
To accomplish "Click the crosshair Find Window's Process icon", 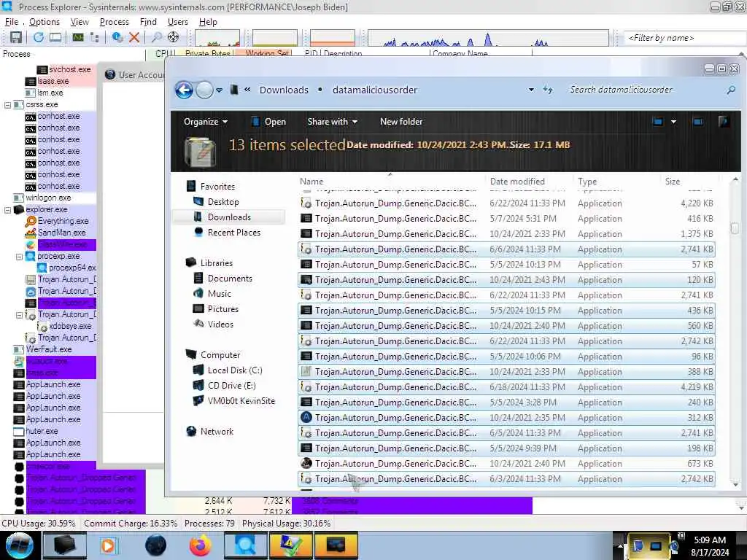I will [174, 38].
